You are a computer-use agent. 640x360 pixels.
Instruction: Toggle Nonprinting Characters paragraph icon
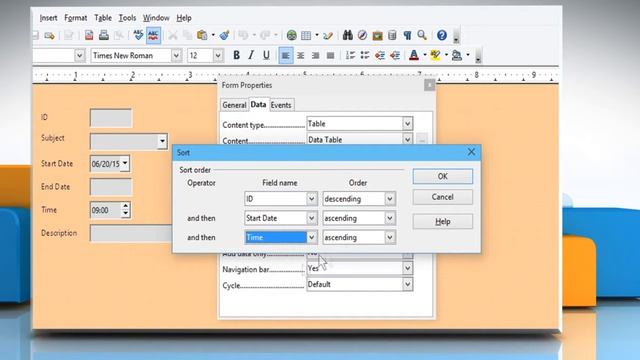click(x=407, y=36)
